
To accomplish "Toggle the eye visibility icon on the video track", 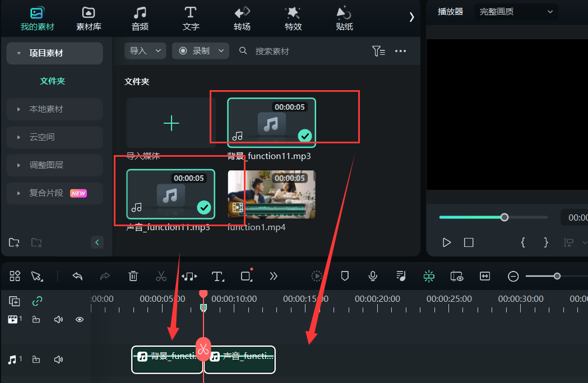I will [x=79, y=319].
